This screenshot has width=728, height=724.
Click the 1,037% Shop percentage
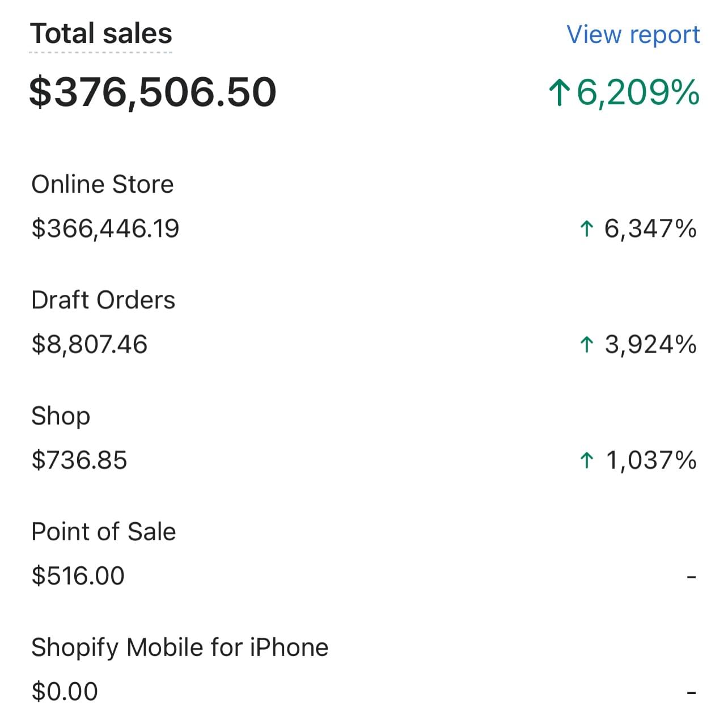click(651, 460)
